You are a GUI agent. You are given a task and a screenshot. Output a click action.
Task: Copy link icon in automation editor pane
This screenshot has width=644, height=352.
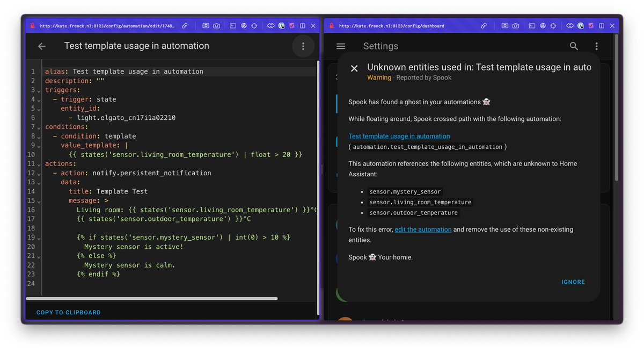tap(185, 25)
